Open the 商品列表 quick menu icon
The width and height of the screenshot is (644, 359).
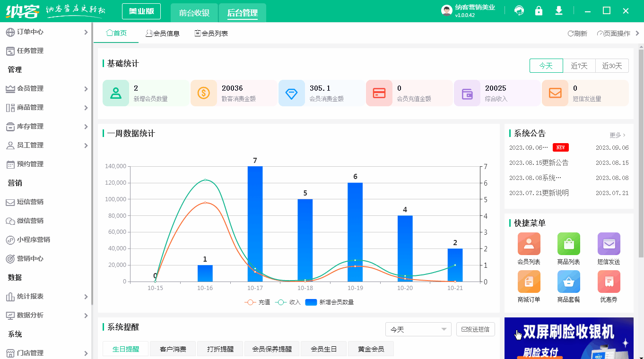pyautogui.click(x=568, y=243)
